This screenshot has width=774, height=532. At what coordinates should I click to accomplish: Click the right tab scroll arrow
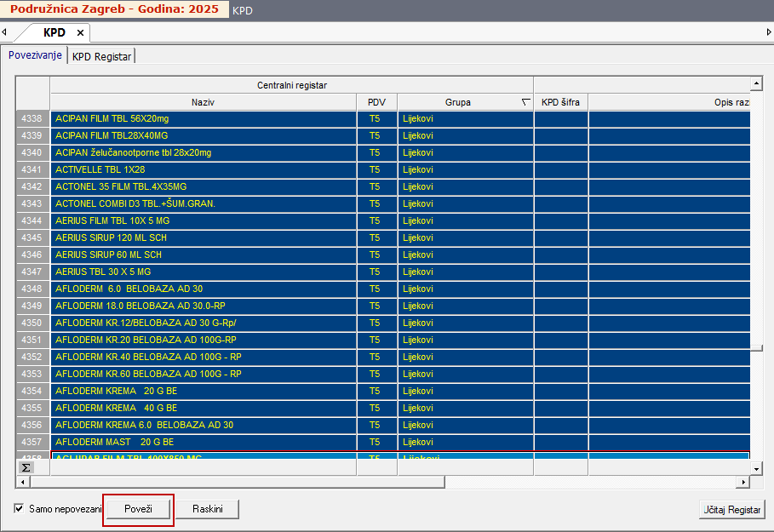(x=769, y=32)
